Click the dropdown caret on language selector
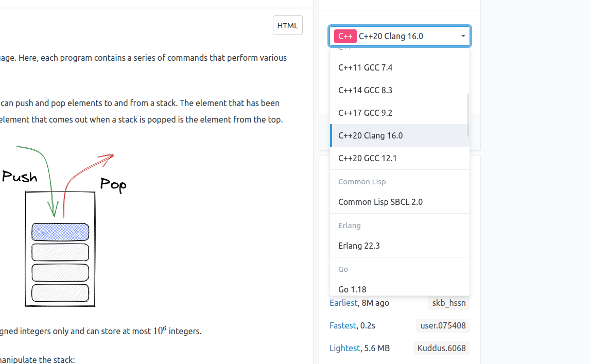The height and width of the screenshot is (364, 590). tap(463, 36)
